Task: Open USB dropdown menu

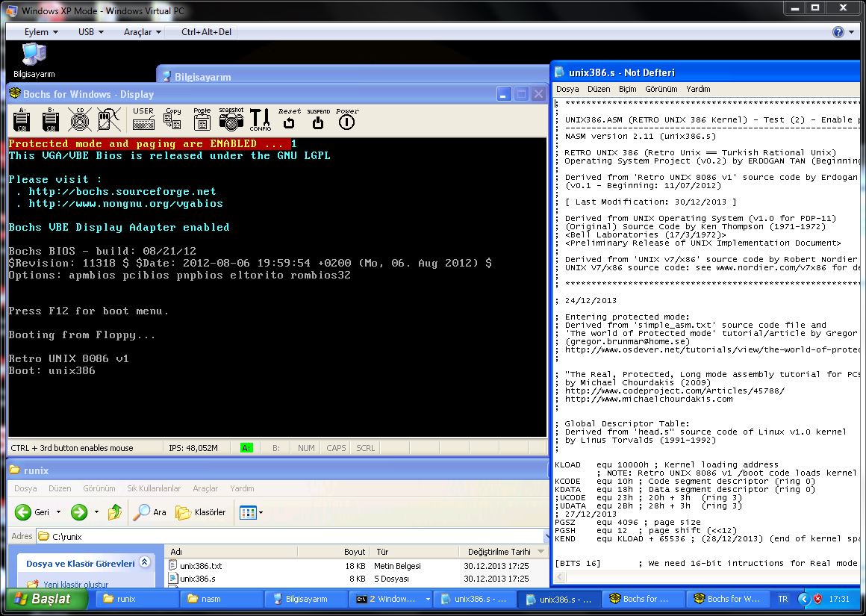Action: pos(91,32)
